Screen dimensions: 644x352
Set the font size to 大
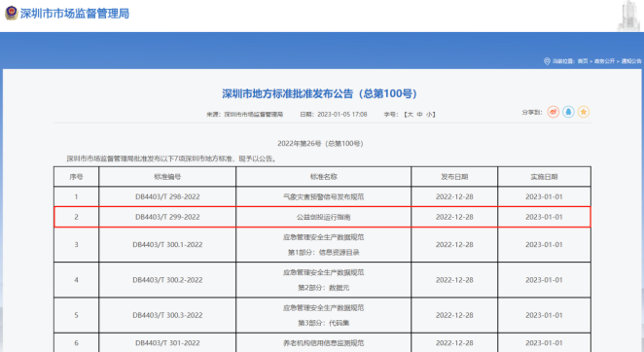[410, 115]
